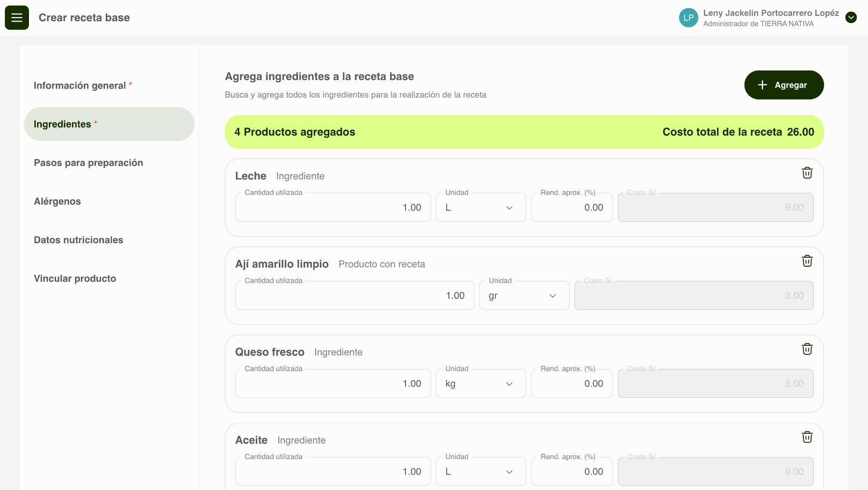Edit Leche cantidad utilizada field
The image size is (868, 490).
tap(333, 207)
